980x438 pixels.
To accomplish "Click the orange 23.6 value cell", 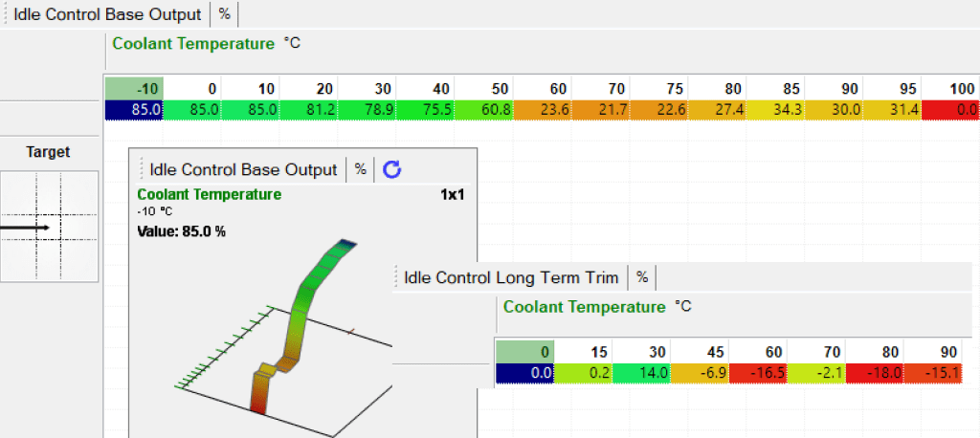I will [545, 109].
